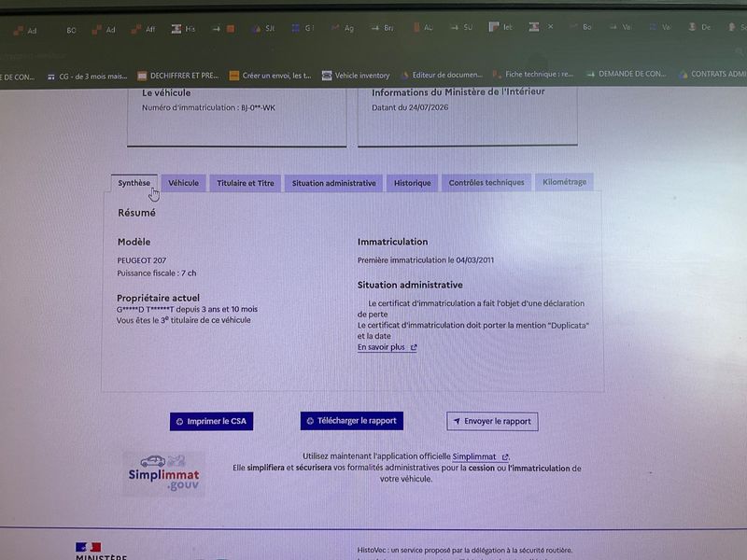Open the Contrôles techniques tab
The image size is (747, 560).
pyautogui.click(x=486, y=182)
